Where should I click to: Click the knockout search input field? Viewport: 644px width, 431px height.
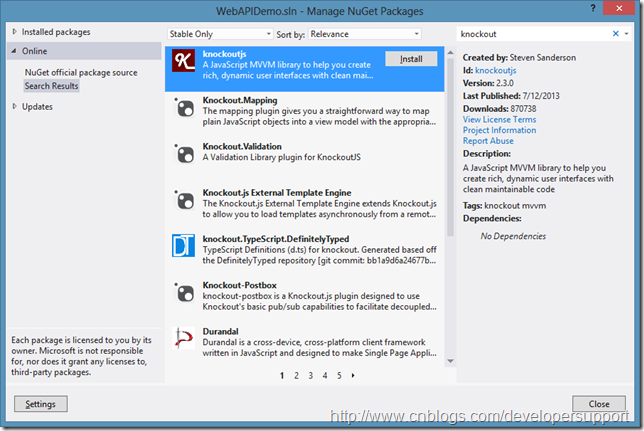point(530,33)
